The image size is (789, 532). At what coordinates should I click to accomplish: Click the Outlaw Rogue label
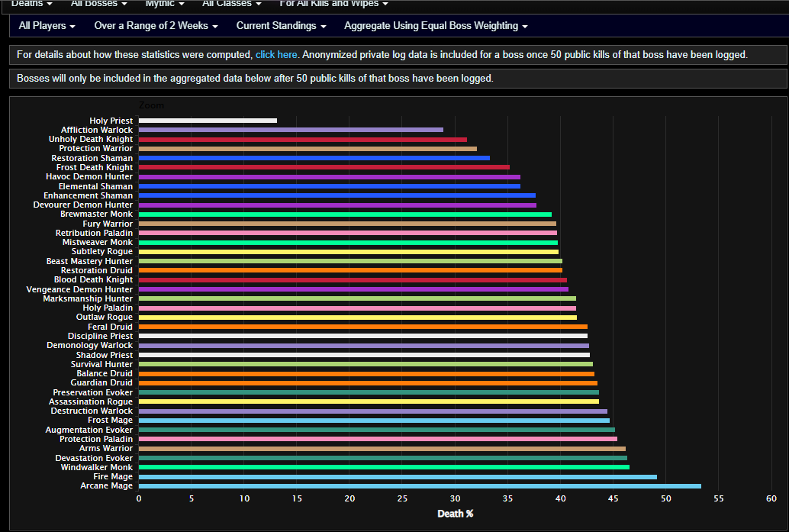tap(105, 317)
